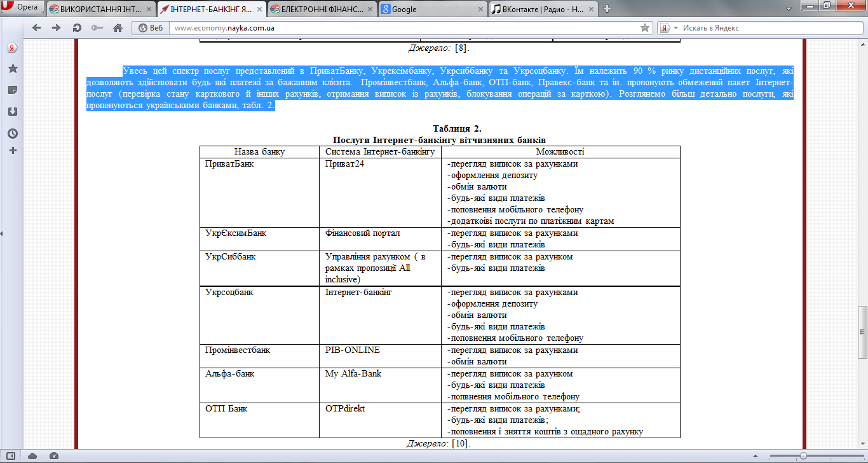
Task: Bookmark this page with the star icon
Action: (x=645, y=28)
